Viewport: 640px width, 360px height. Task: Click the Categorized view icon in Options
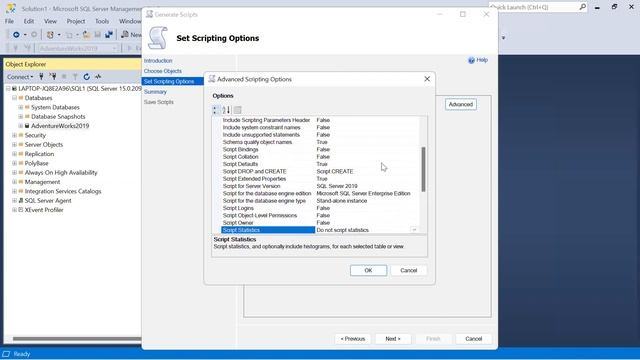click(216, 110)
